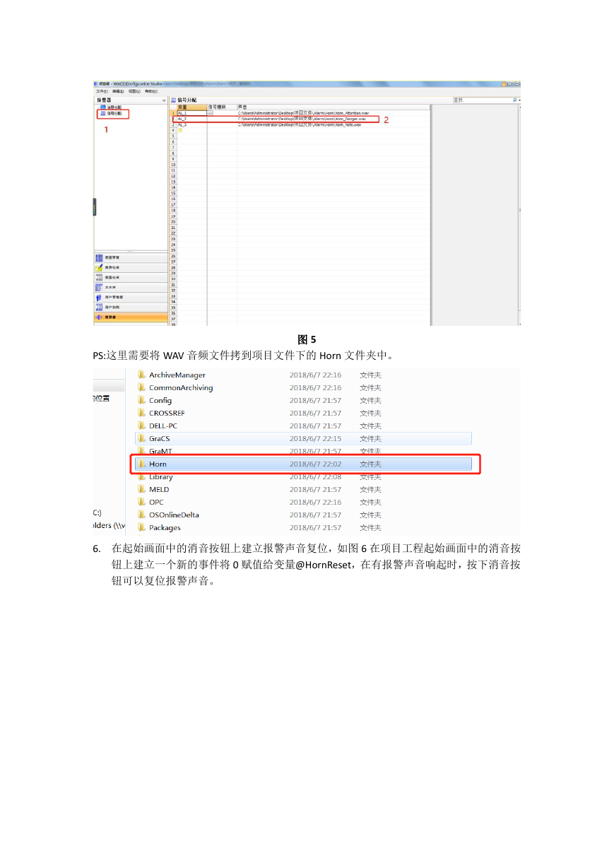This screenshot has width=614, height=868.
Task: Click the Library row date 2018/6/7 22:08
Action: tap(315, 476)
